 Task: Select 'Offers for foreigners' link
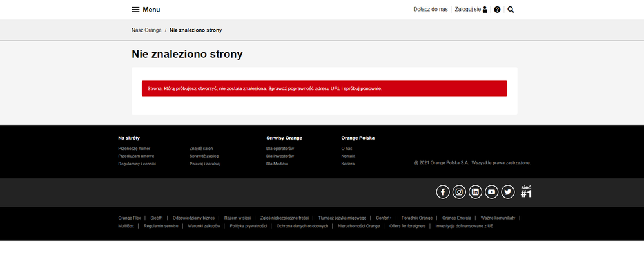click(407, 226)
